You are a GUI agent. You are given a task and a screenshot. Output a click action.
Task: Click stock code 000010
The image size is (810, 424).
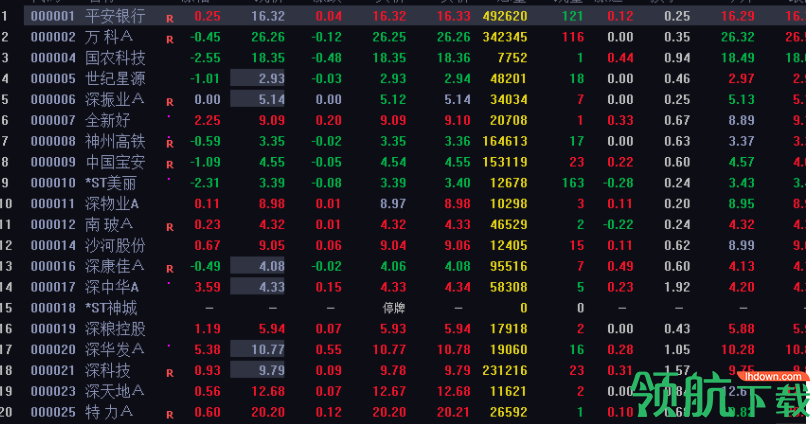[x=53, y=183]
